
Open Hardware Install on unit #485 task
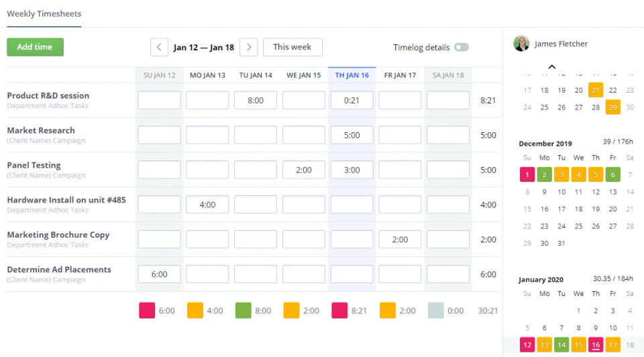[x=66, y=200]
